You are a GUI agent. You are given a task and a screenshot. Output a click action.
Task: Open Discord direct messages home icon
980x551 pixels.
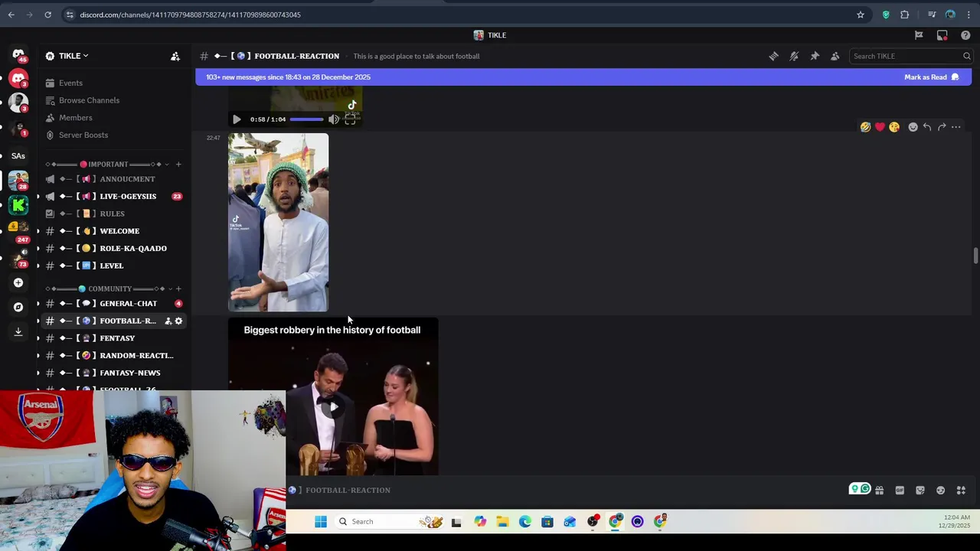18,55
